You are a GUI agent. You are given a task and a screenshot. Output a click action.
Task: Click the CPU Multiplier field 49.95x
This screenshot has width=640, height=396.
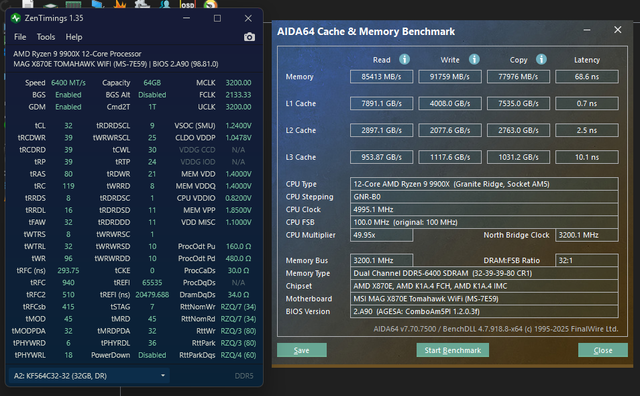[381, 235]
